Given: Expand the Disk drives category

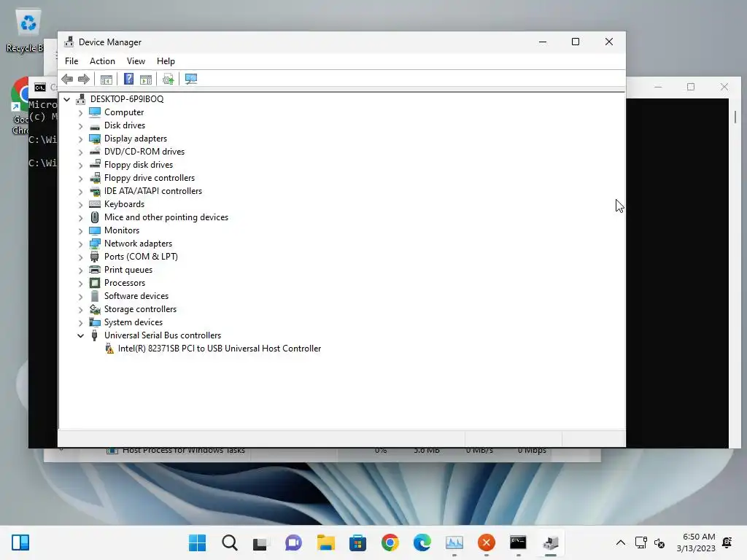Looking at the screenshot, I should (80, 126).
